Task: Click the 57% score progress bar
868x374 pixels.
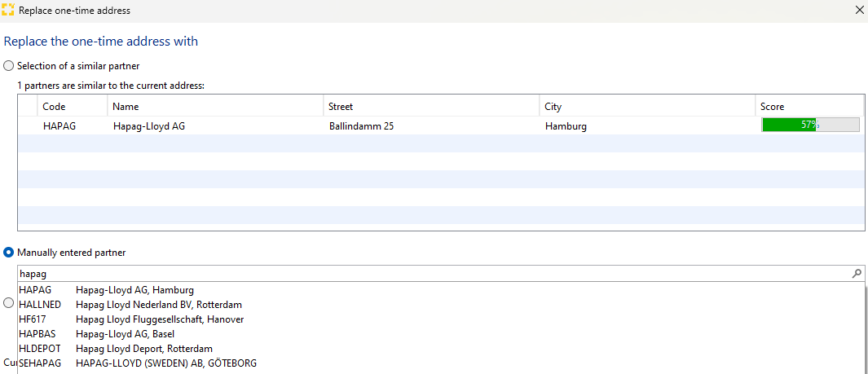Action: tap(810, 125)
